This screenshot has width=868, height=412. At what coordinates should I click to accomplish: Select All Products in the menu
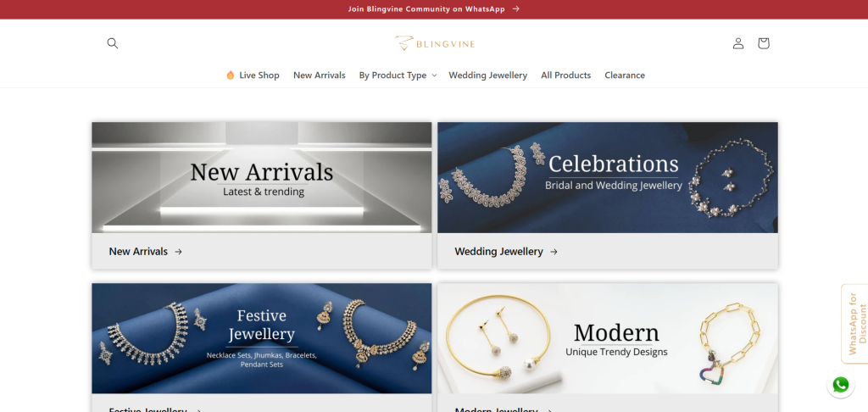pyautogui.click(x=565, y=75)
